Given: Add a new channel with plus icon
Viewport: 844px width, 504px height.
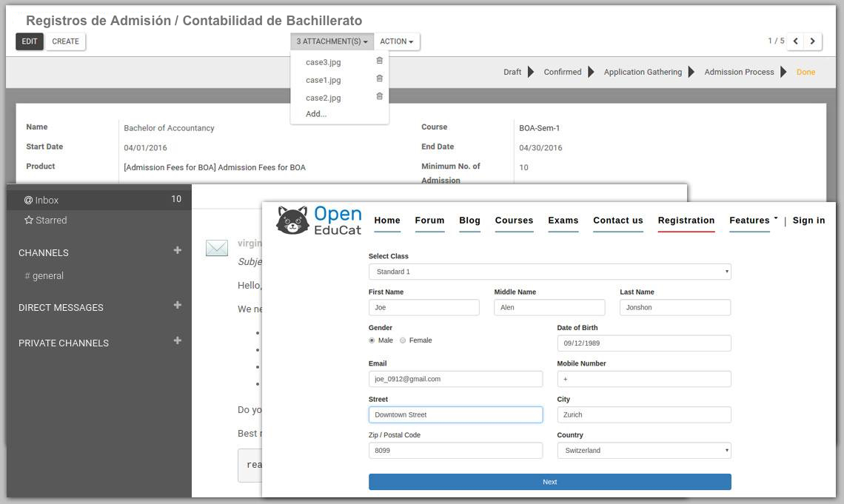Looking at the screenshot, I should pos(177,251).
